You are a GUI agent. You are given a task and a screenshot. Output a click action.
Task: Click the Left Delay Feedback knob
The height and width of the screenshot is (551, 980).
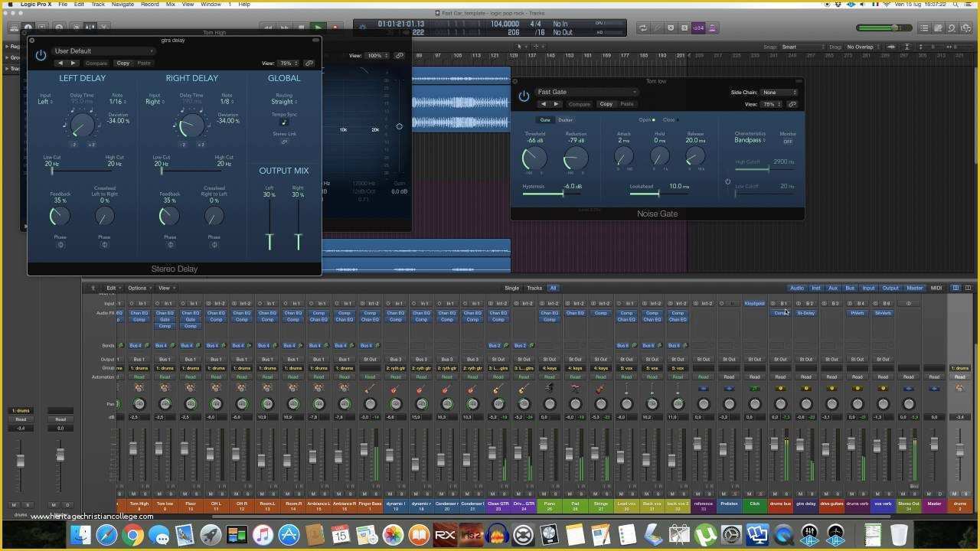(60, 217)
